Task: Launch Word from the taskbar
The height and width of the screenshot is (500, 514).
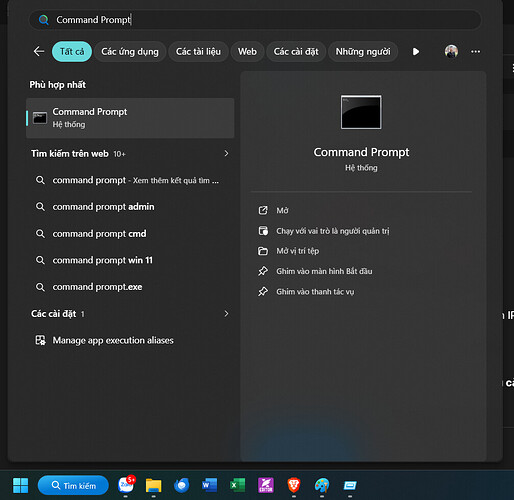Action: (x=209, y=485)
